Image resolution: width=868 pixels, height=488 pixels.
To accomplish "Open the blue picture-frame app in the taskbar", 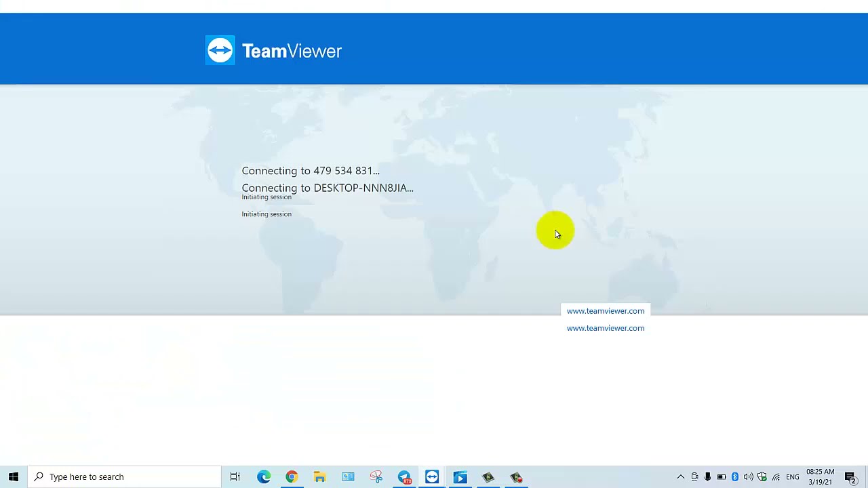I will pos(348,477).
